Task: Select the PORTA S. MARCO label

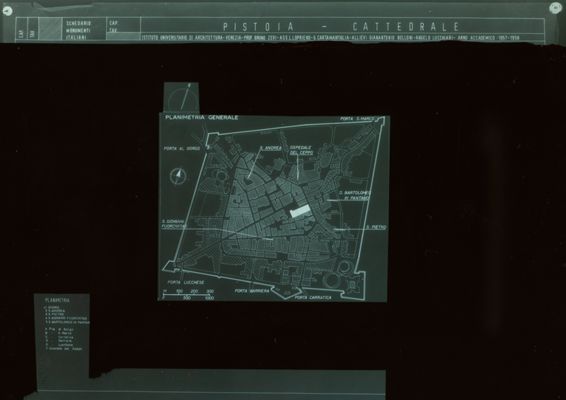Action: coord(357,119)
